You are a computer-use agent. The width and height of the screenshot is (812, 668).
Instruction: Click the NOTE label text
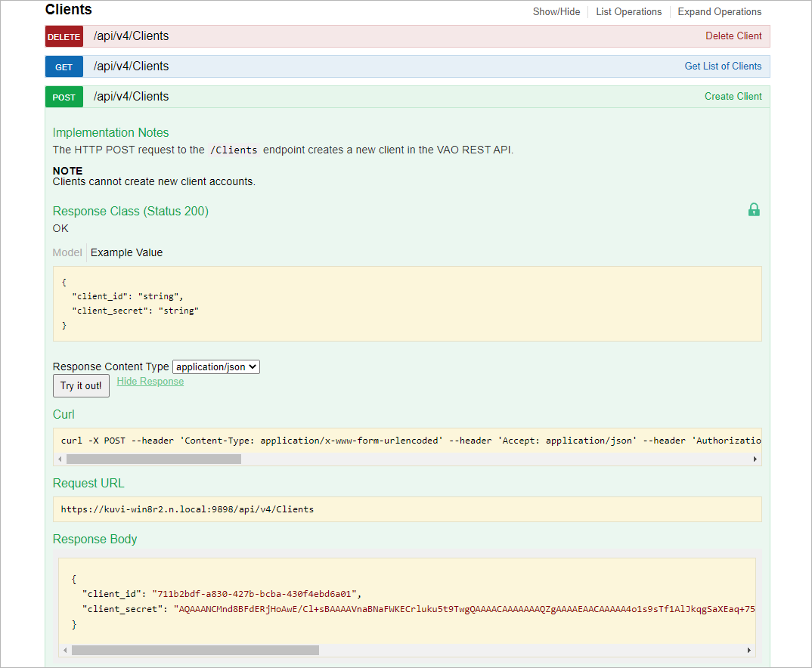pos(67,171)
